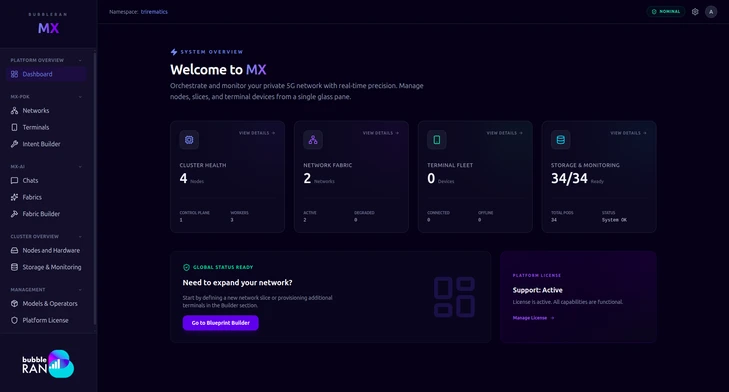
Task: Click the 0 Devices value
Action: [x=441, y=179]
